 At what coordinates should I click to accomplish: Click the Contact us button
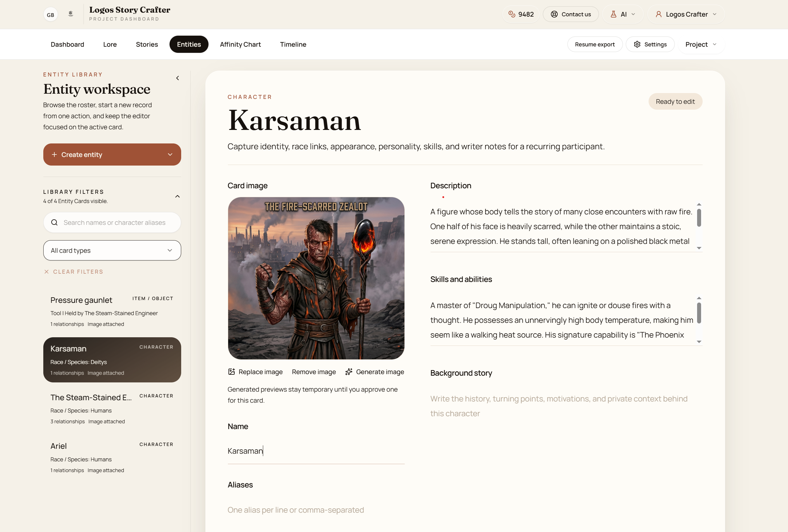tap(571, 14)
